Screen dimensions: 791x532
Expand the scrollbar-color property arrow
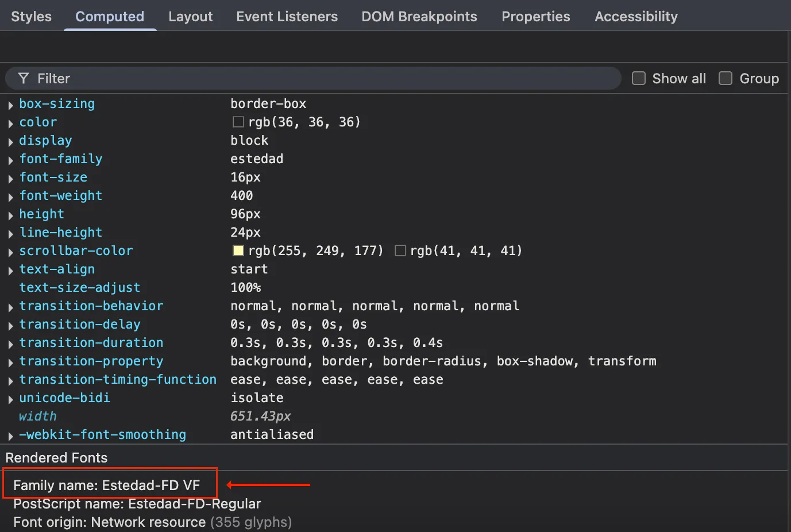click(x=10, y=252)
